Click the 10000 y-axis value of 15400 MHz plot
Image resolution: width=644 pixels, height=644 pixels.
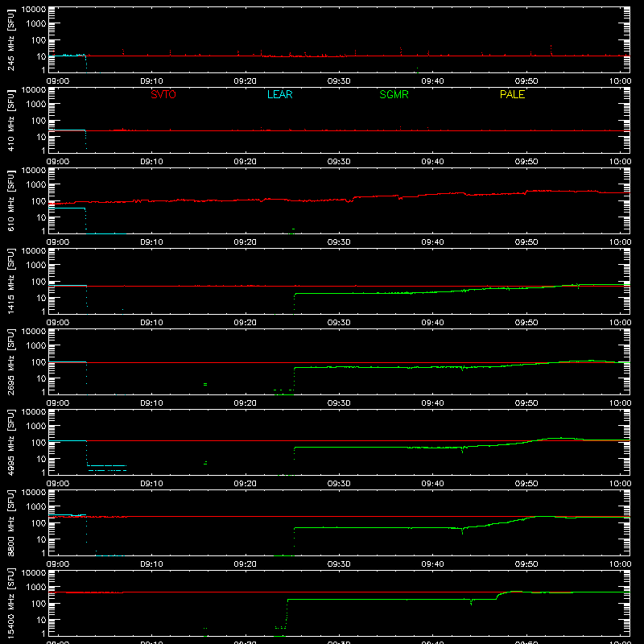(34, 573)
